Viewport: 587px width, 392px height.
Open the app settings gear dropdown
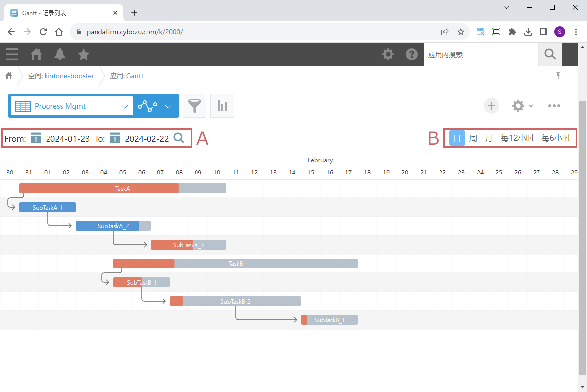point(522,106)
